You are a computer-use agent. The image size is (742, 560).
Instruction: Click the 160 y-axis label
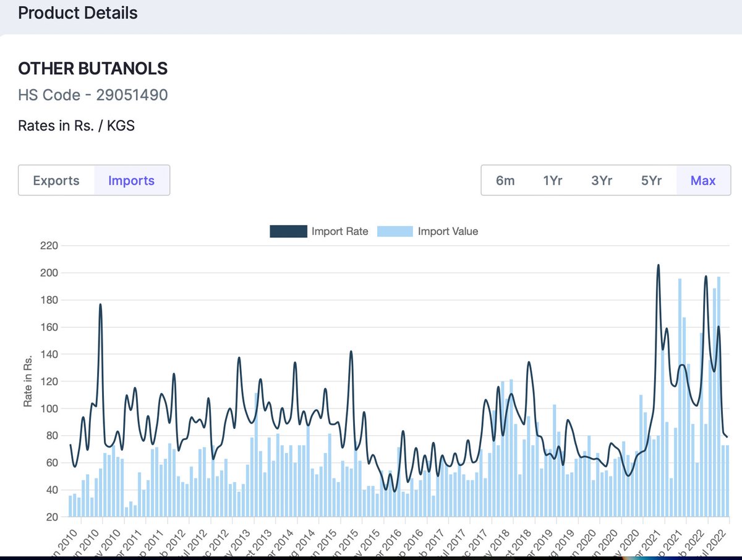(49, 328)
